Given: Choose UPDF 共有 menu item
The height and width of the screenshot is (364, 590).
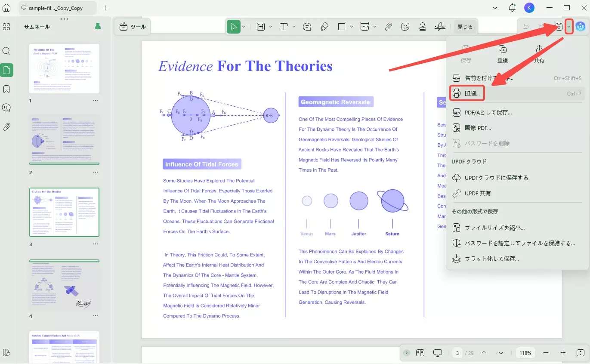Looking at the screenshot, I should [x=517, y=193].
